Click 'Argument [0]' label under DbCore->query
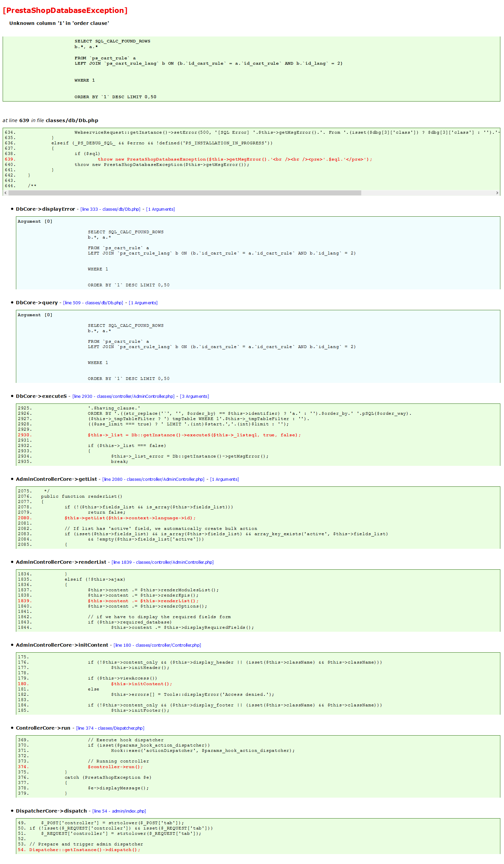 coord(35,315)
